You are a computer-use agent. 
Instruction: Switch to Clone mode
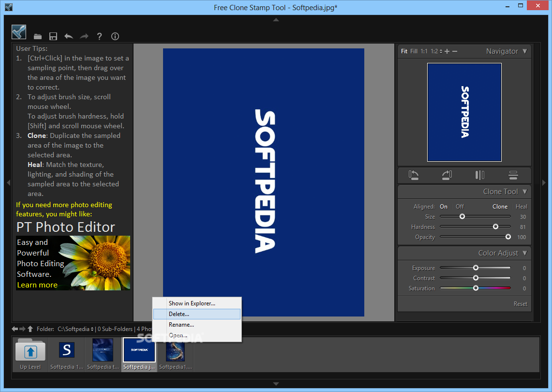(500, 207)
